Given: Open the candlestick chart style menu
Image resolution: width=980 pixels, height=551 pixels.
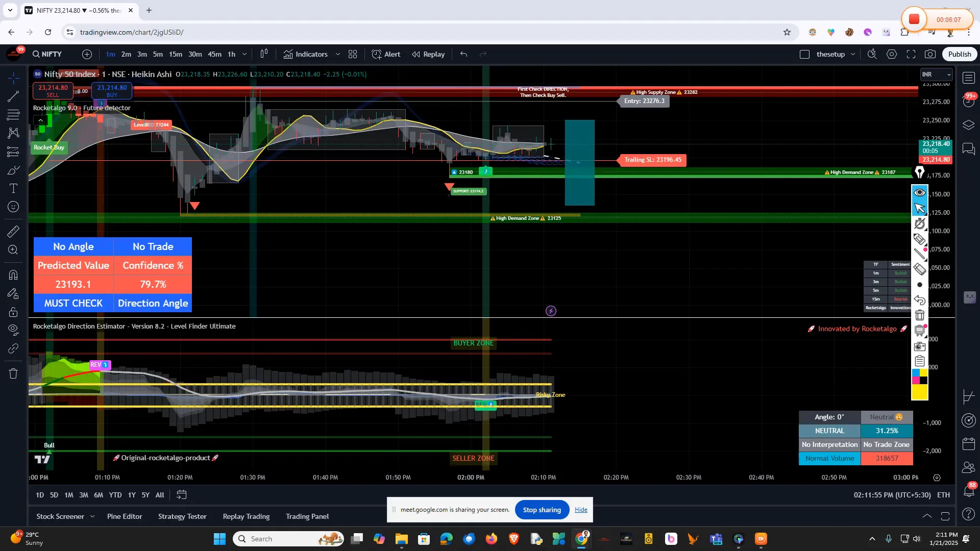Looking at the screenshot, I should coord(264,54).
